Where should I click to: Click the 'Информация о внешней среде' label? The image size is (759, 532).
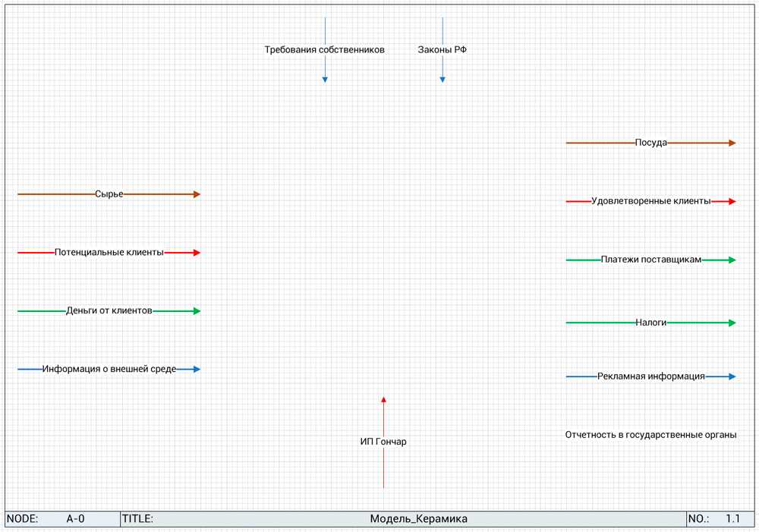[109, 370]
